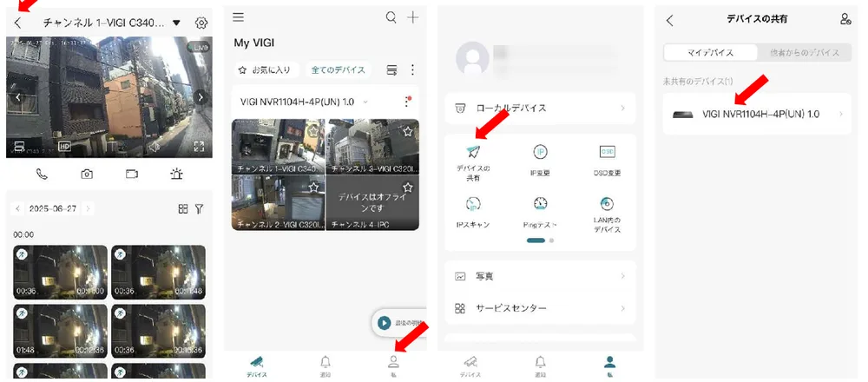Trigger the siren alarm icon
The image size is (868, 382).
[176, 174]
